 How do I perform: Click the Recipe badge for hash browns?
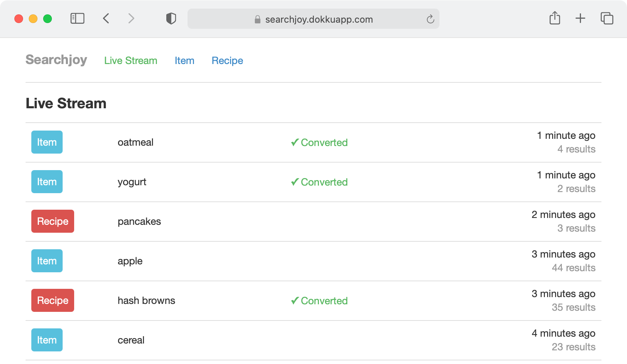click(x=53, y=300)
